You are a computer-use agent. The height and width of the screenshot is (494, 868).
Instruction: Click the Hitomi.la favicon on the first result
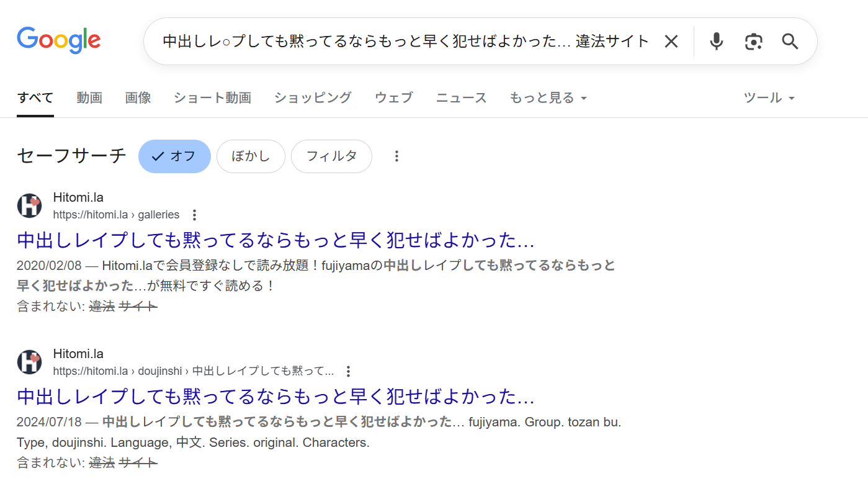(29, 205)
